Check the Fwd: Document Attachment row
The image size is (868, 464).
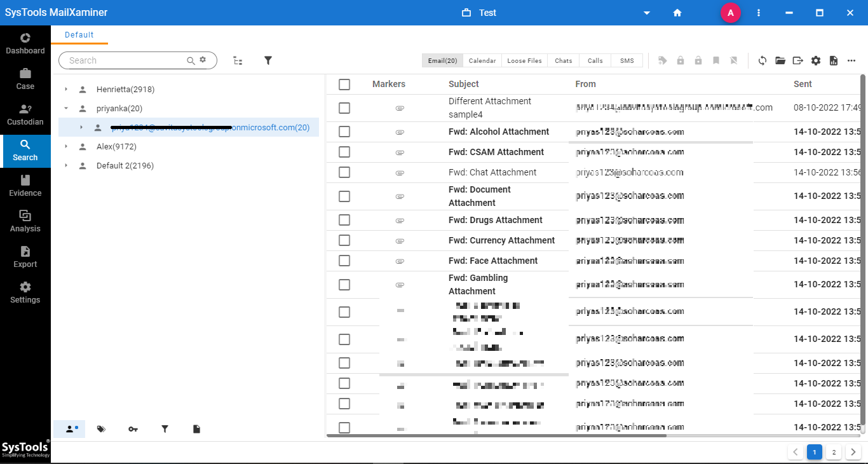coord(344,196)
